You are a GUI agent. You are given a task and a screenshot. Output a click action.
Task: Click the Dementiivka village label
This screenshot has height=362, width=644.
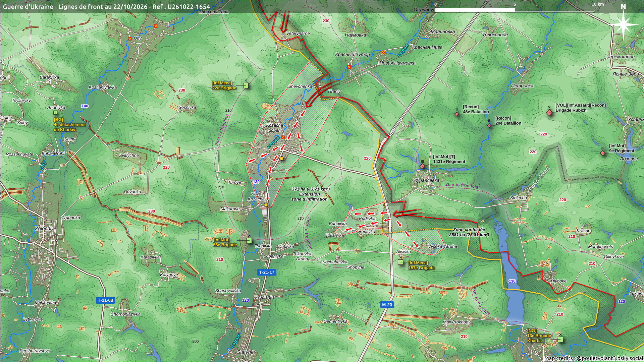click(x=335, y=321)
